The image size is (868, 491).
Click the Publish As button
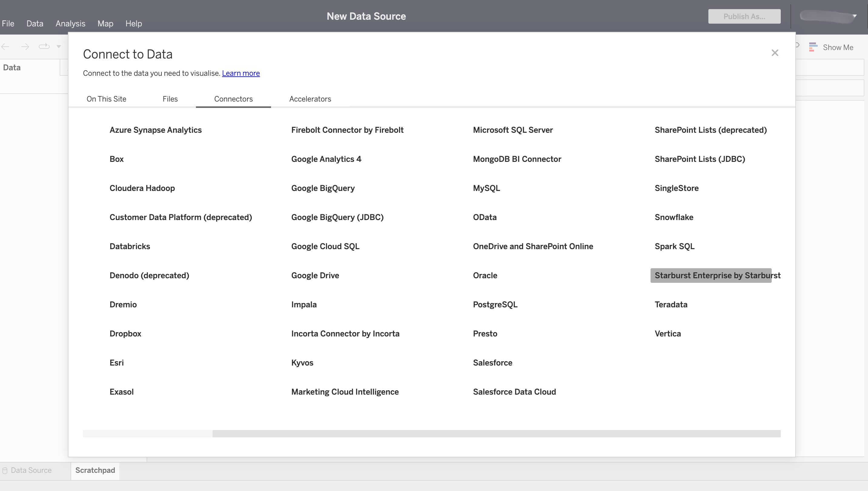click(x=744, y=17)
